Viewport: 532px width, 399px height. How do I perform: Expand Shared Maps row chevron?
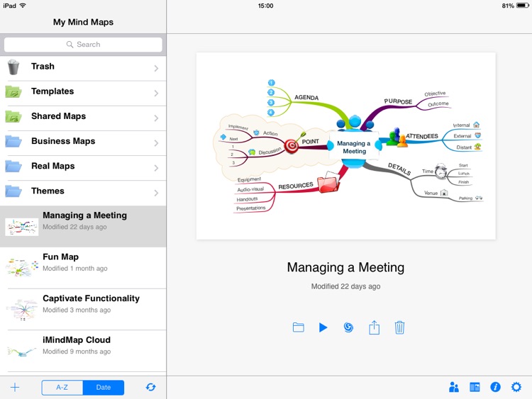tap(156, 118)
